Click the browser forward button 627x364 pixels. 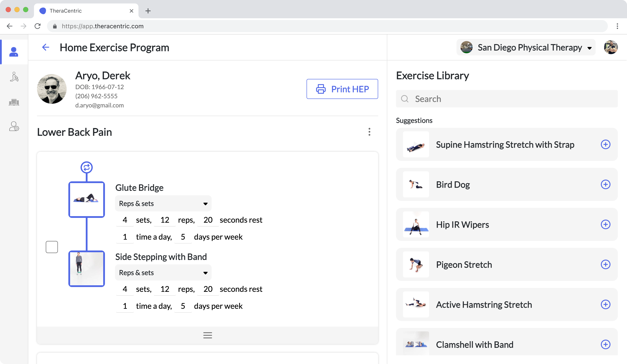(23, 26)
